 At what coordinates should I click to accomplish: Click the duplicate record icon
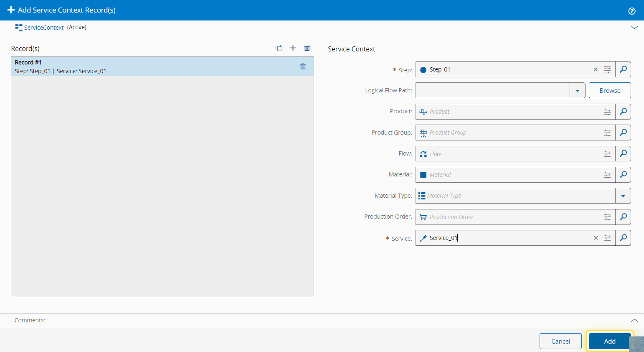(279, 48)
